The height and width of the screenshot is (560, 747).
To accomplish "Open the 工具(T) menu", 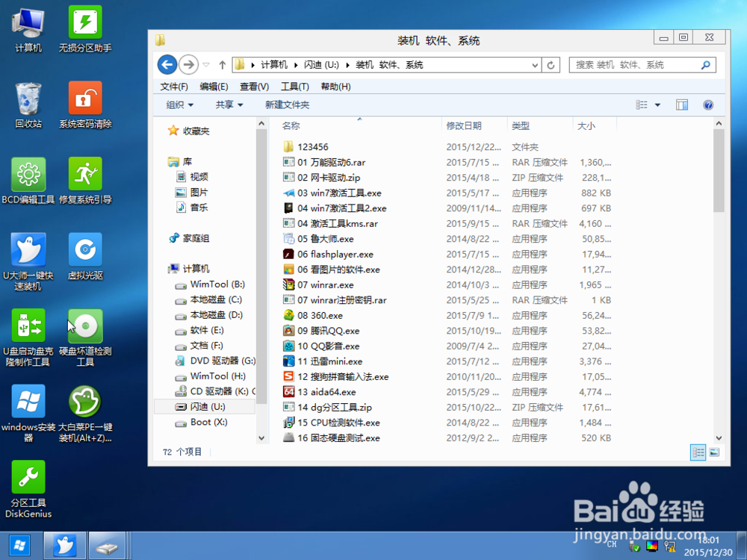I will click(x=294, y=86).
